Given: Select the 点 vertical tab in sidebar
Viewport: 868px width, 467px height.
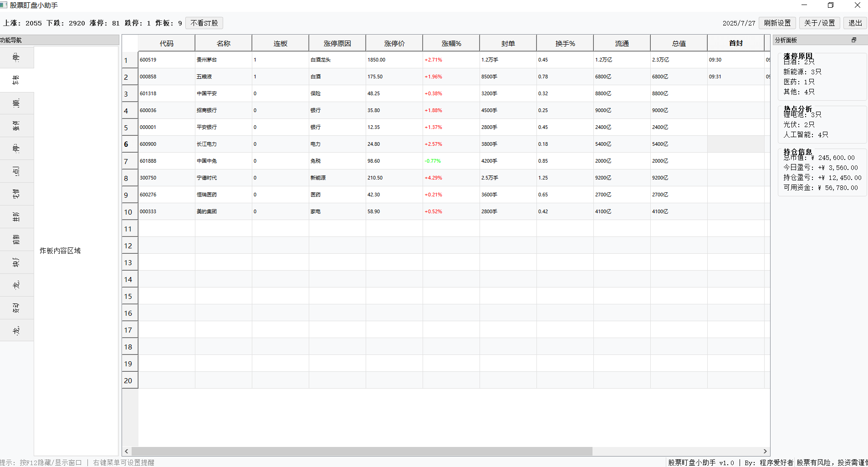Looking at the screenshot, I should 17,171.
